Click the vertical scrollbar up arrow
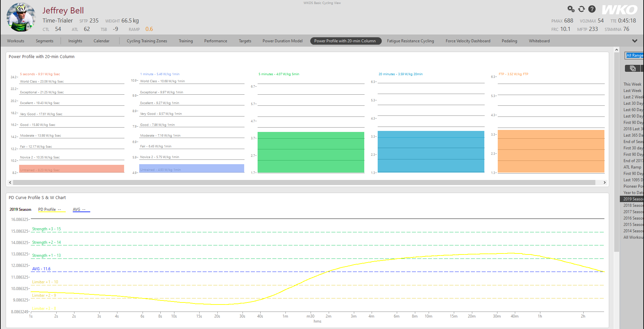Viewport: 644px width, 329px height. click(x=616, y=50)
